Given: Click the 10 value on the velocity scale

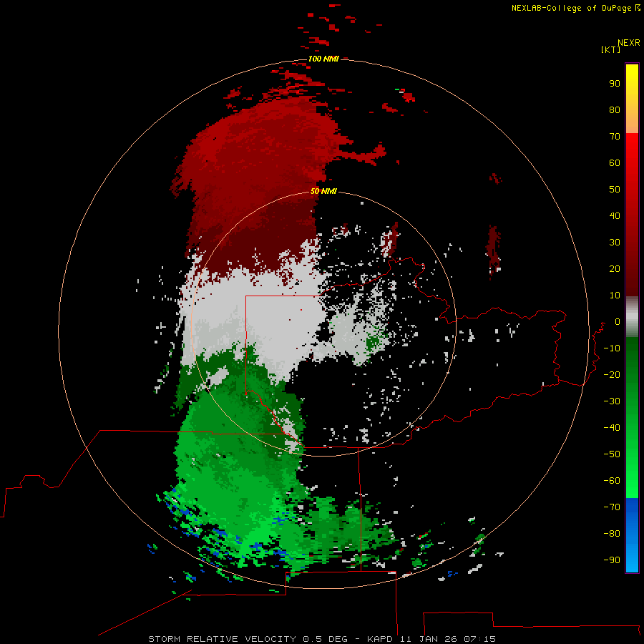Looking at the screenshot, I should [615, 296].
